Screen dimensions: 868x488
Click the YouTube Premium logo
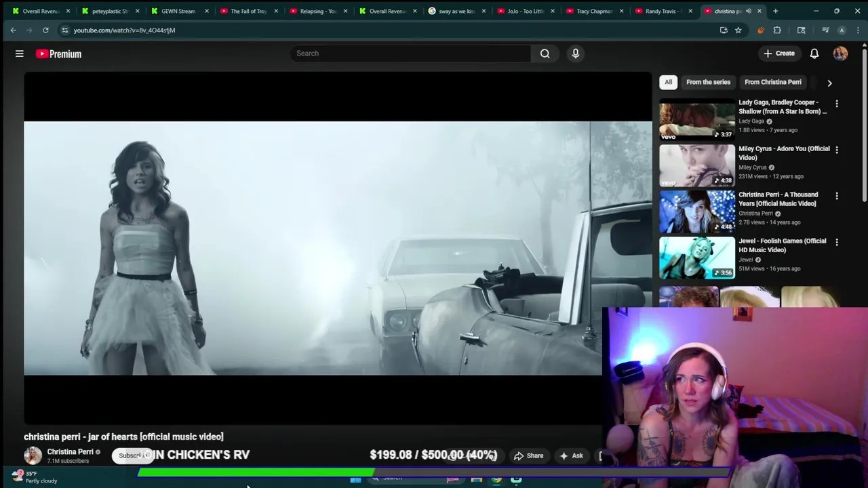[59, 54]
